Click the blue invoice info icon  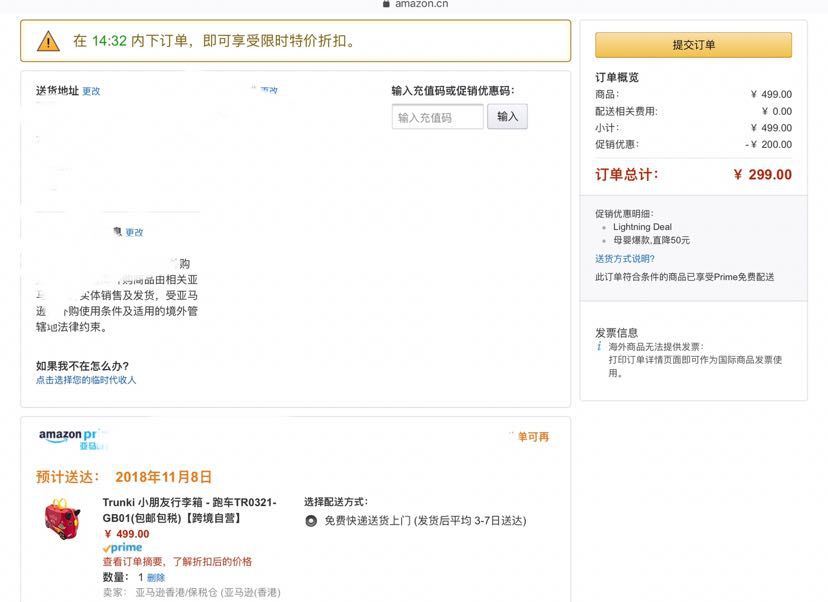point(600,347)
